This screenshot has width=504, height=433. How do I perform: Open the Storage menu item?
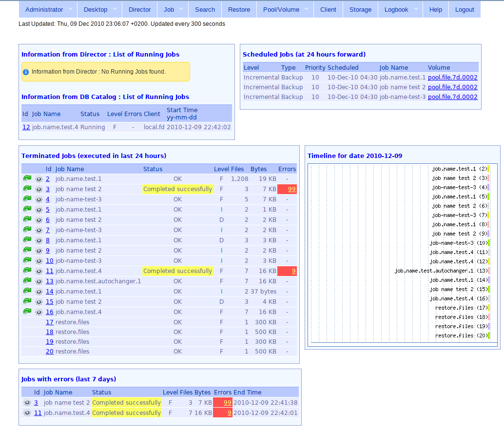[360, 10]
